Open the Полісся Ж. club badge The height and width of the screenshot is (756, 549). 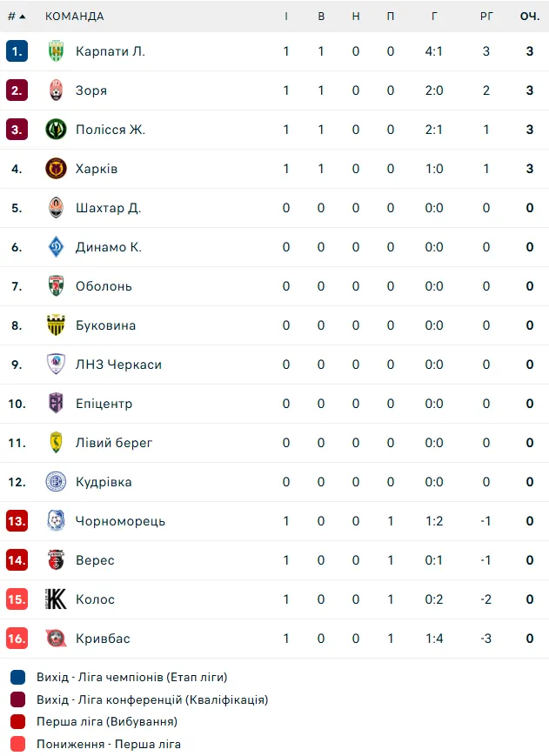pyautogui.click(x=56, y=130)
